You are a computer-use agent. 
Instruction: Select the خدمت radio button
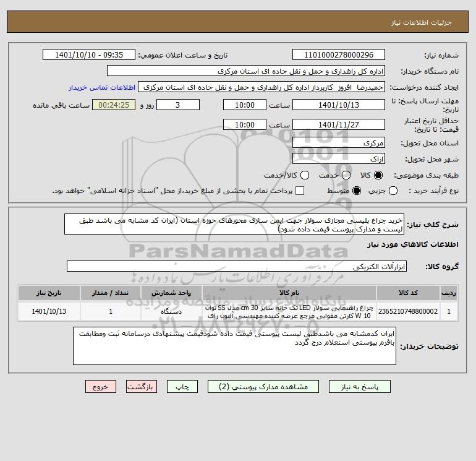[x=346, y=175]
